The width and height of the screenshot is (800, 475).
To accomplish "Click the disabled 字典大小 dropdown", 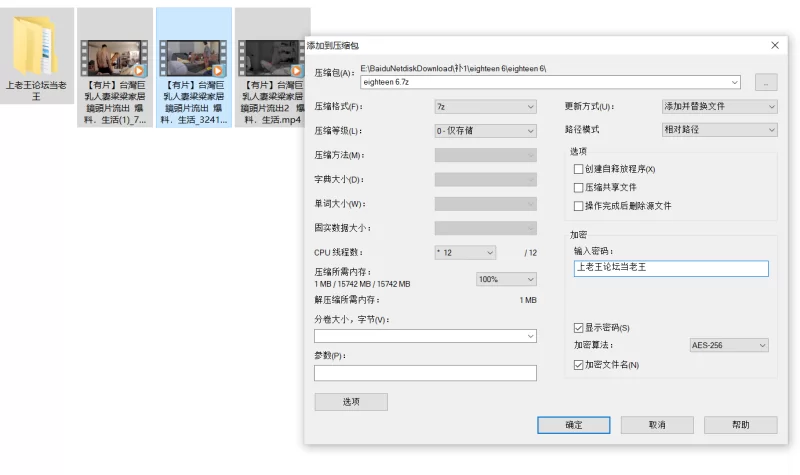I will point(485,180).
